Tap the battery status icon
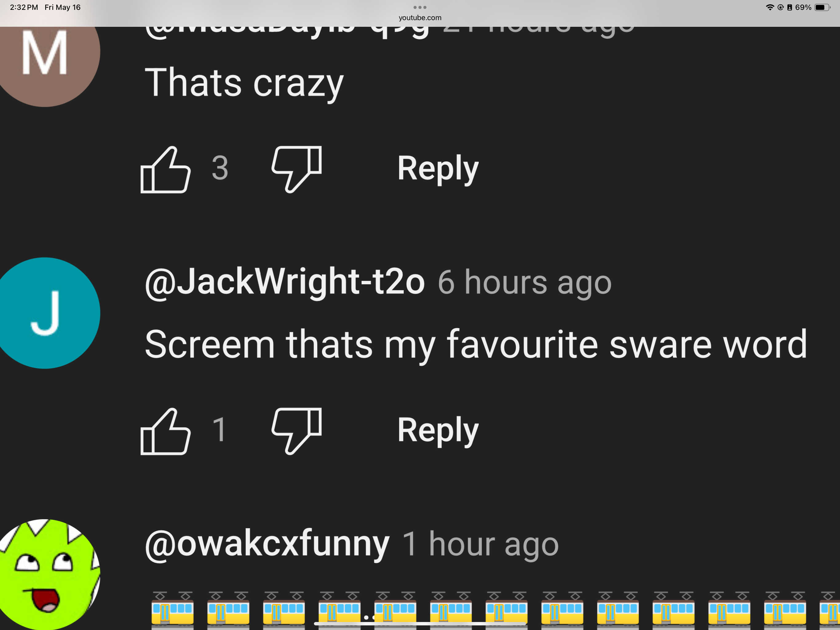 coord(822,7)
